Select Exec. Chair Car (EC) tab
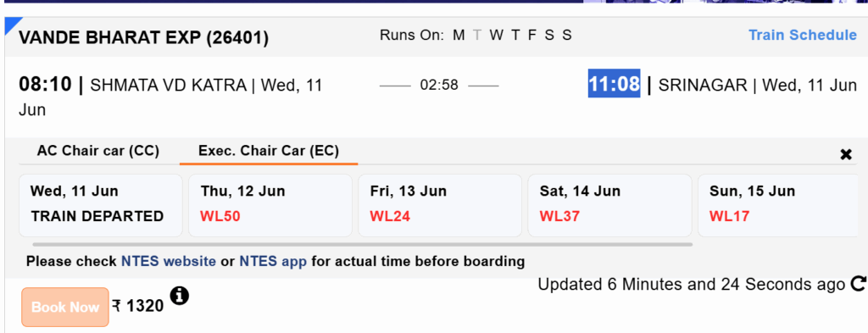 [x=269, y=151]
